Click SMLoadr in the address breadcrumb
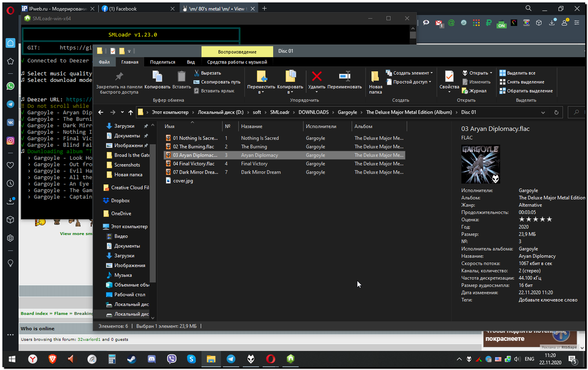Viewport: 588px width, 370px height. click(280, 112)
